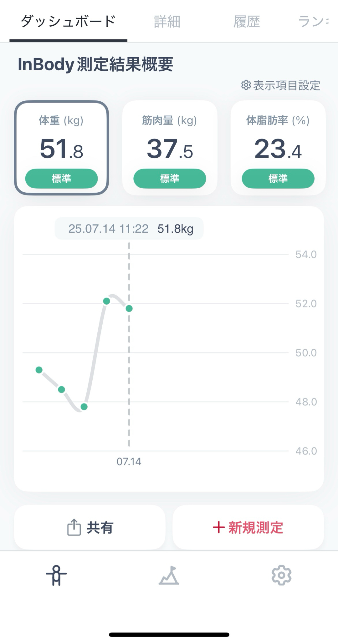Select the 07.14 data point on graph
Screen dimensions: 338x644
(x=129, y=309)
